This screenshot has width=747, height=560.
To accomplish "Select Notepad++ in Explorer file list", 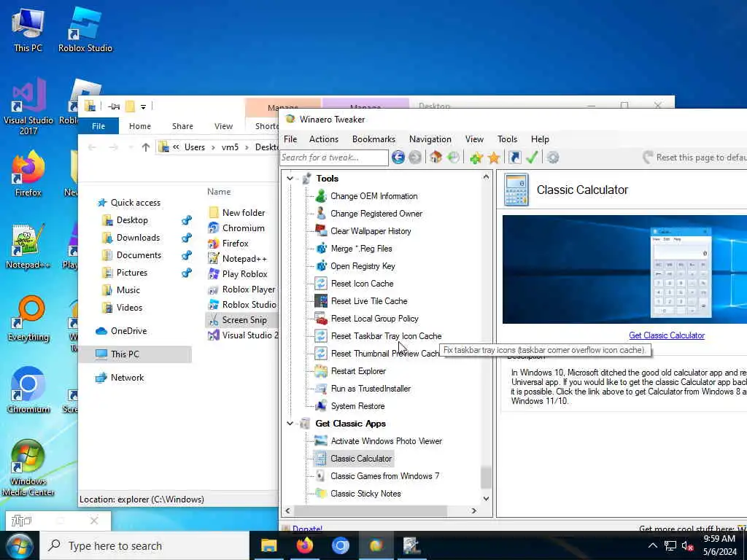I will pyautogui.click(x=244, y=259).
